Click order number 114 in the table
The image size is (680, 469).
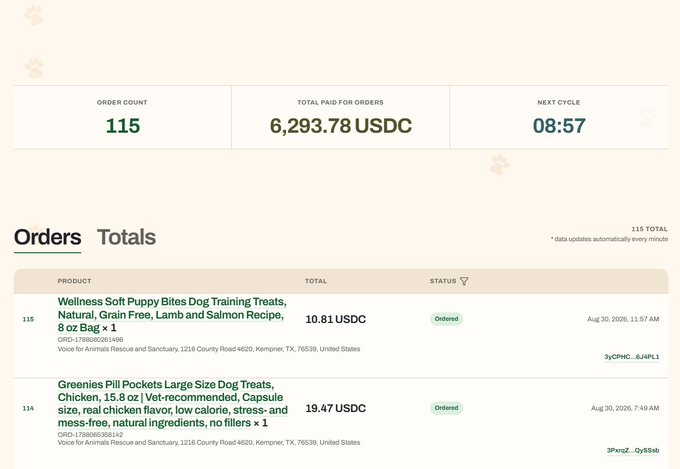pos(28,408)
